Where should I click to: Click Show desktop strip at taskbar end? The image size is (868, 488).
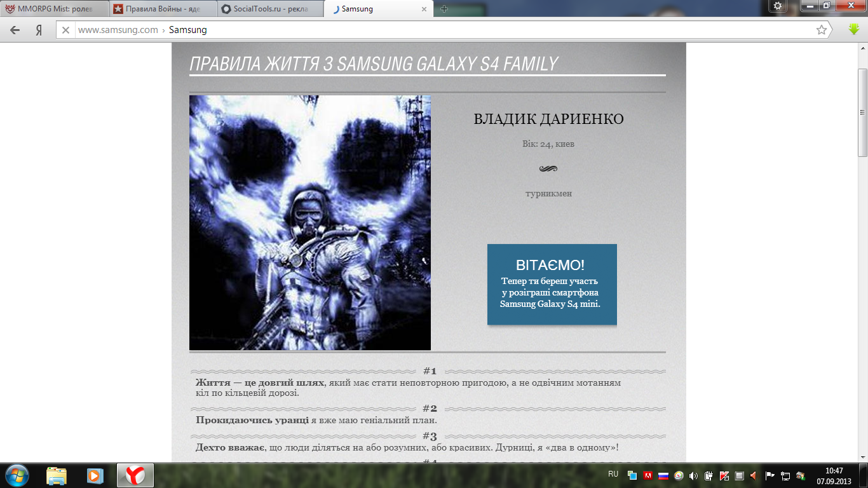click(x=863, y=475)
